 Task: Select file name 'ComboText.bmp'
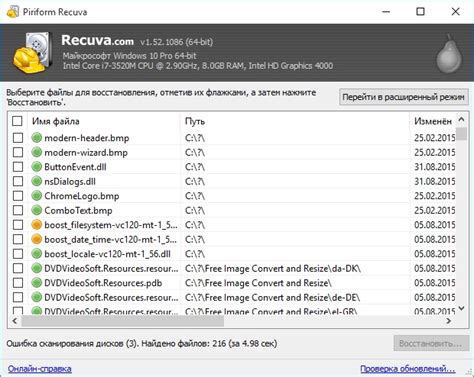(x=78, y=211)
